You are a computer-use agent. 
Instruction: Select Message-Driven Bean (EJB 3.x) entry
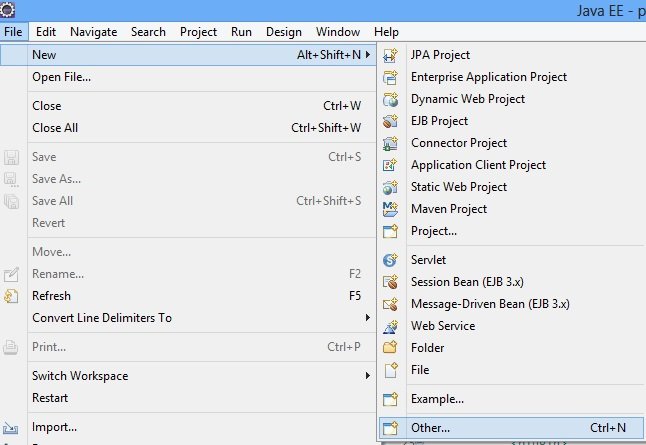pos(511,304)
